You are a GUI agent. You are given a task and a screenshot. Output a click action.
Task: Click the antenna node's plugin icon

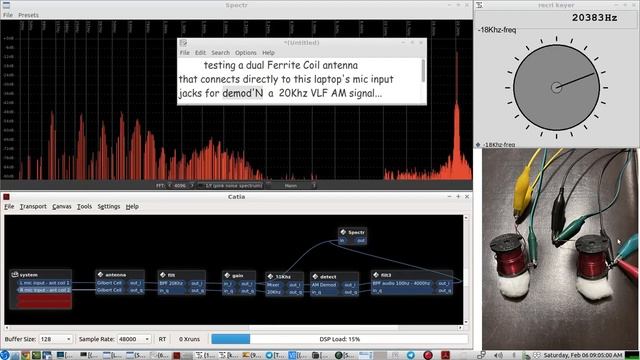pos(100,275)
